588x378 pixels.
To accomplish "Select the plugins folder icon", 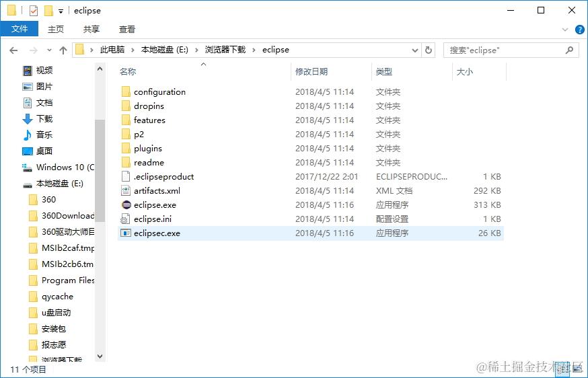I will [126, 149].
